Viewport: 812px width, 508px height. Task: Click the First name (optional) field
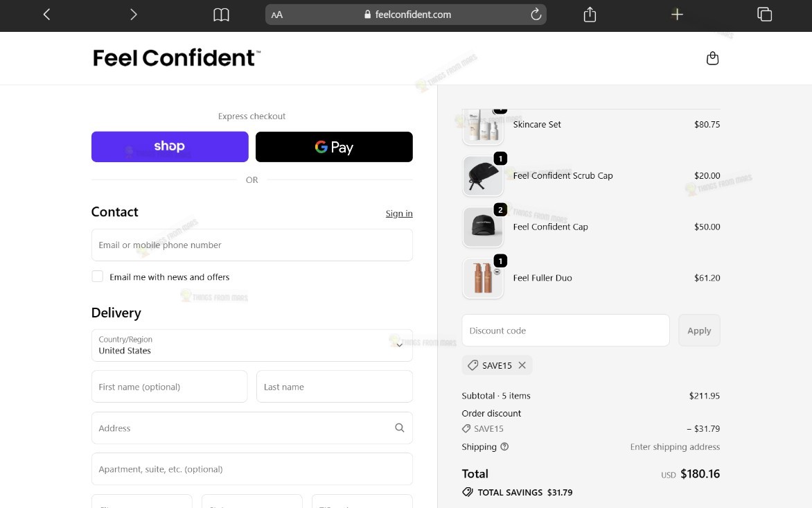pyautogui.click(x=169, y=387)
